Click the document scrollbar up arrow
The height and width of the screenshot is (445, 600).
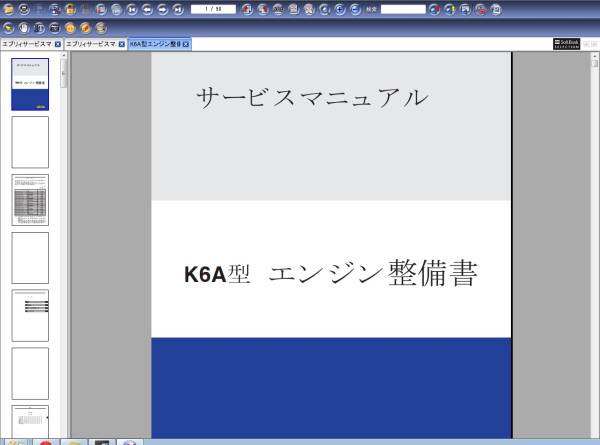point(595,56)
